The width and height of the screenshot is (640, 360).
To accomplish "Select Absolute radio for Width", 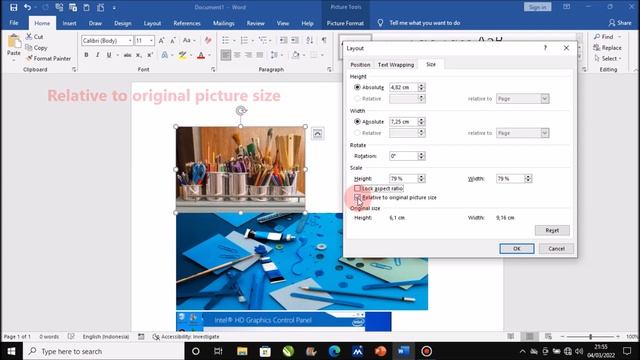I will point(358,122).
